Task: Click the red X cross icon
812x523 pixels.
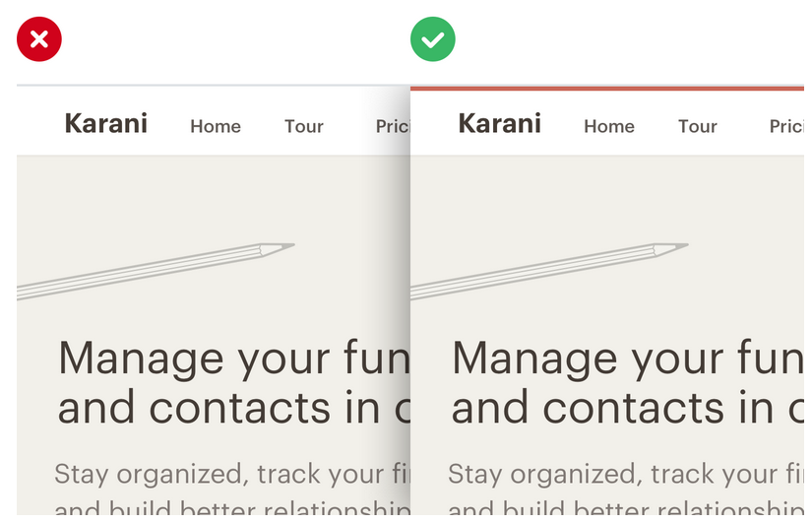Action: tap(39, 39)
